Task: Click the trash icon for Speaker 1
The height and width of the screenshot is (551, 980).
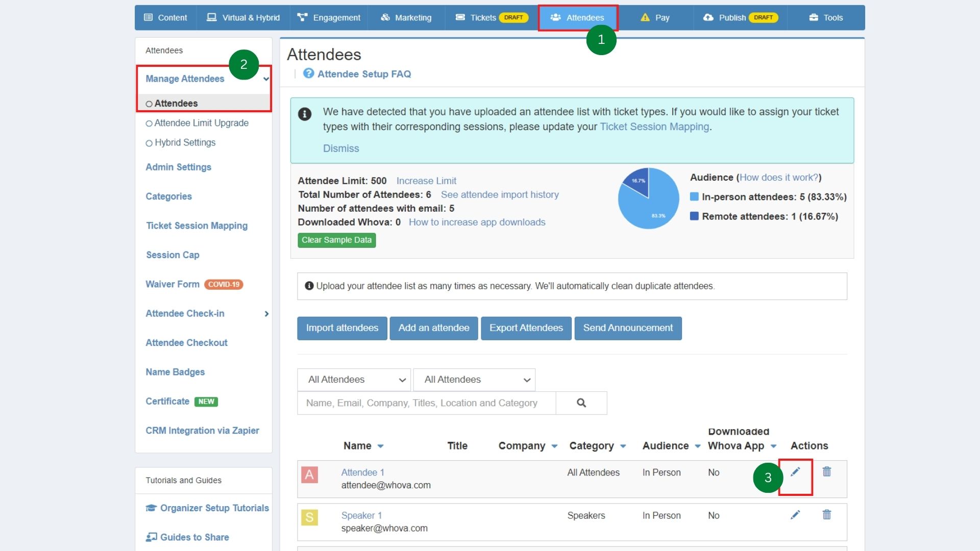Action: (x=827, y=515)
